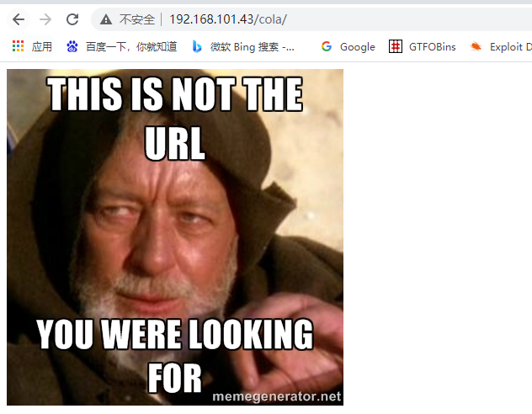This screenshot has height=414, width=532.
Task: Open the Exploit bookmark label
Action: click(x=506, y=47)
